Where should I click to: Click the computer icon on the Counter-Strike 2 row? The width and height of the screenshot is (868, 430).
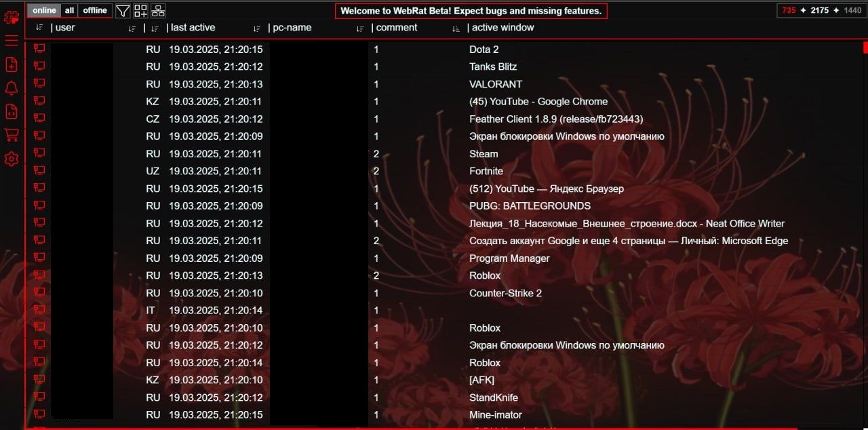click(x=39, y=293)
